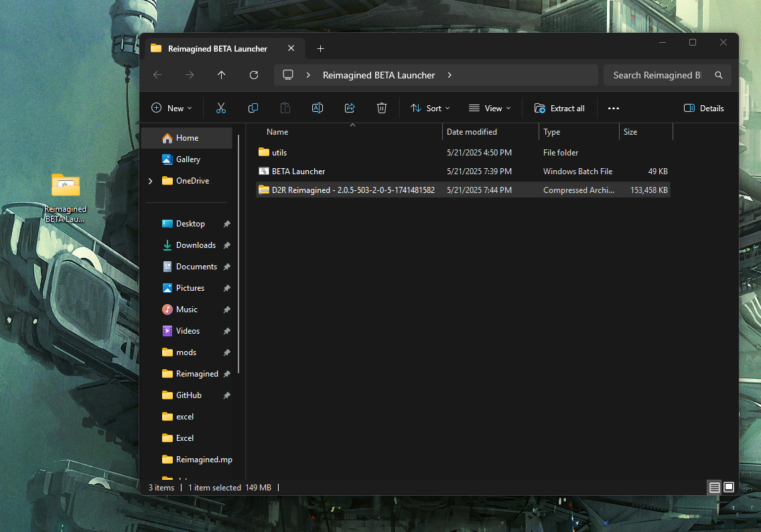Click chevron before Reimagined BETA Launcher breadcrumb
The height and width of the screenshot is (532, 761).
(308, 75)
